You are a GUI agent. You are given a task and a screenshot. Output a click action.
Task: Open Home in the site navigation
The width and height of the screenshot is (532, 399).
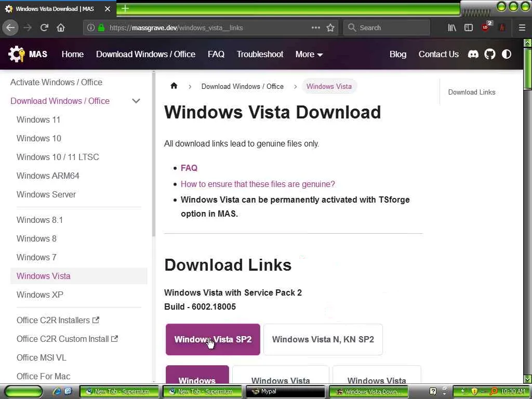(73, 54)
